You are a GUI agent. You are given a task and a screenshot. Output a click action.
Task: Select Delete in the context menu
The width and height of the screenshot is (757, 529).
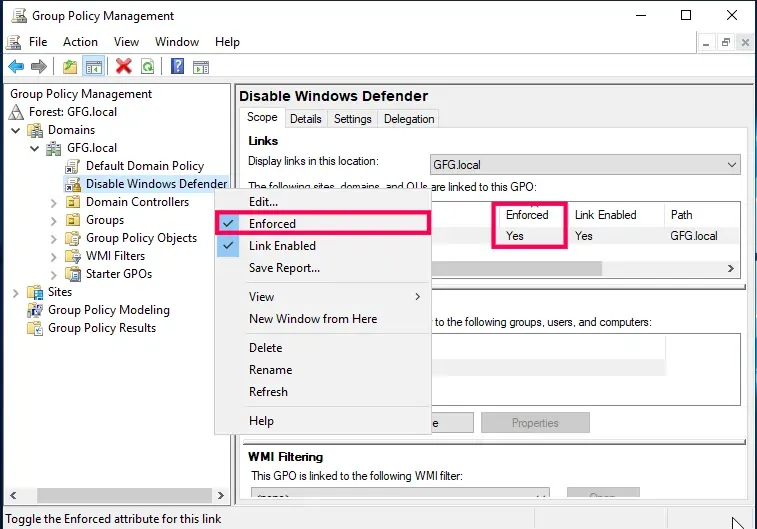click(322, 348)
